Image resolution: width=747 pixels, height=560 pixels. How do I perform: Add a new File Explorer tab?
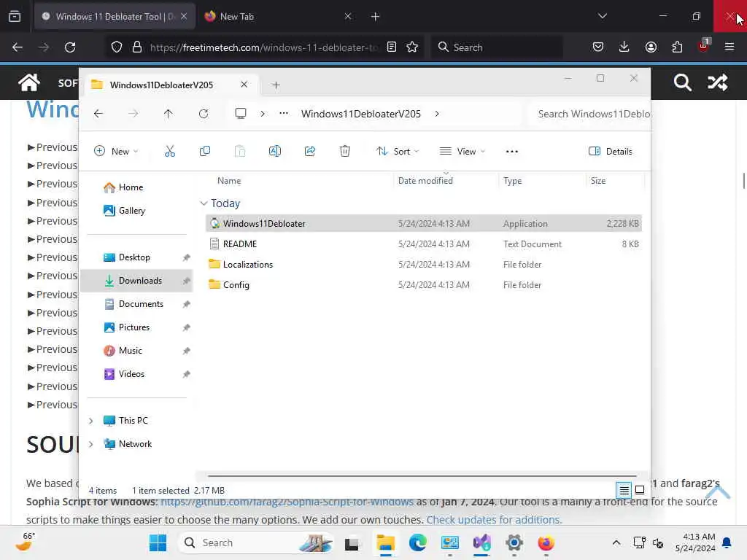point(276,85)
